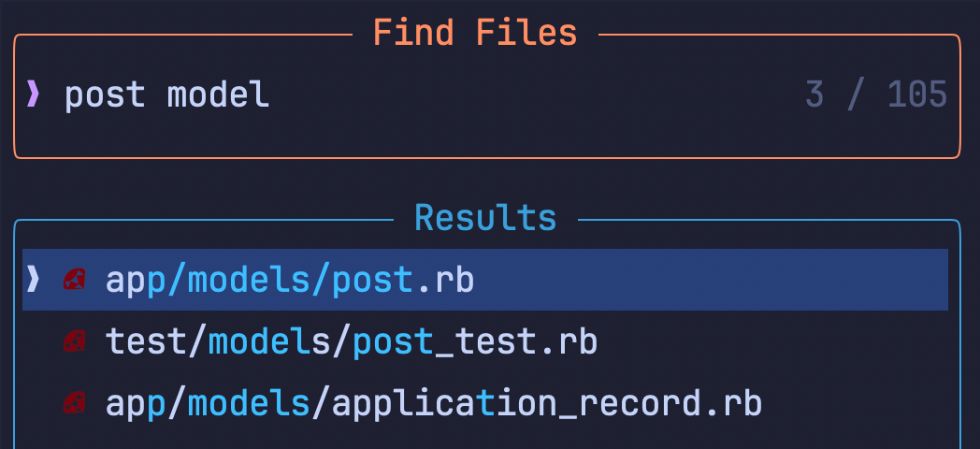
Task: Click the 'application_record' filename in third result
Action: click(x=516, y=403)
